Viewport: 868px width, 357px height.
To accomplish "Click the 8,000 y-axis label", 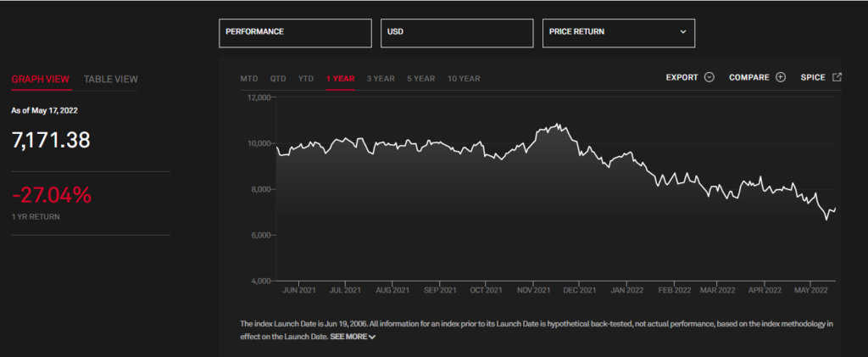I will (x=259, y=189).
